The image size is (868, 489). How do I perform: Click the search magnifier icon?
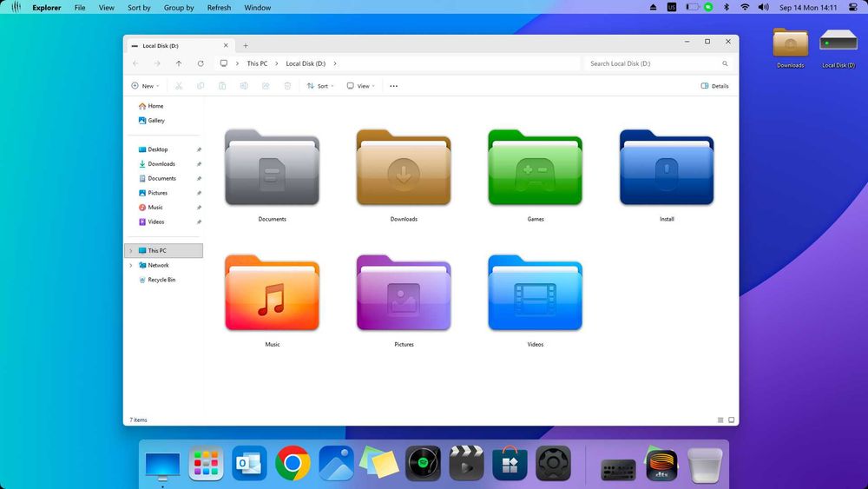point(725,63)
